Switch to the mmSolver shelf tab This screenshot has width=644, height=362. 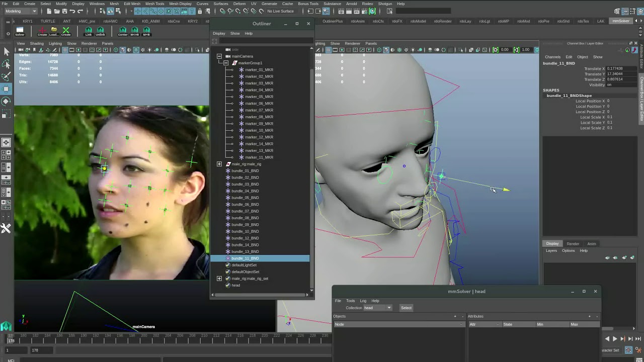(620, 21)
